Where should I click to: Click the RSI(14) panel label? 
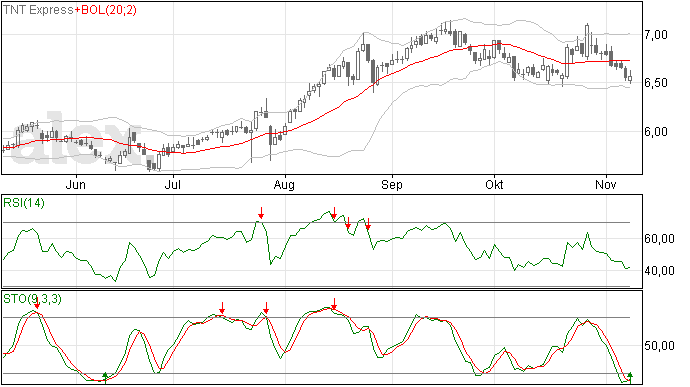tap(24, 203)
